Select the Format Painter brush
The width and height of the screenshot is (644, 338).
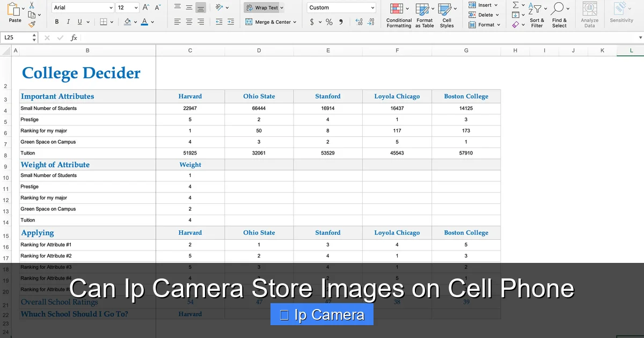pos(32,24)
